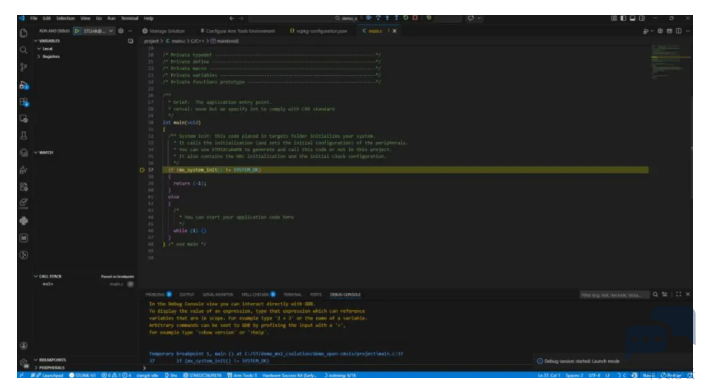Open the Run and Debug view icon
The width and height of the screenshot is (704, 389).
point(24,85)
